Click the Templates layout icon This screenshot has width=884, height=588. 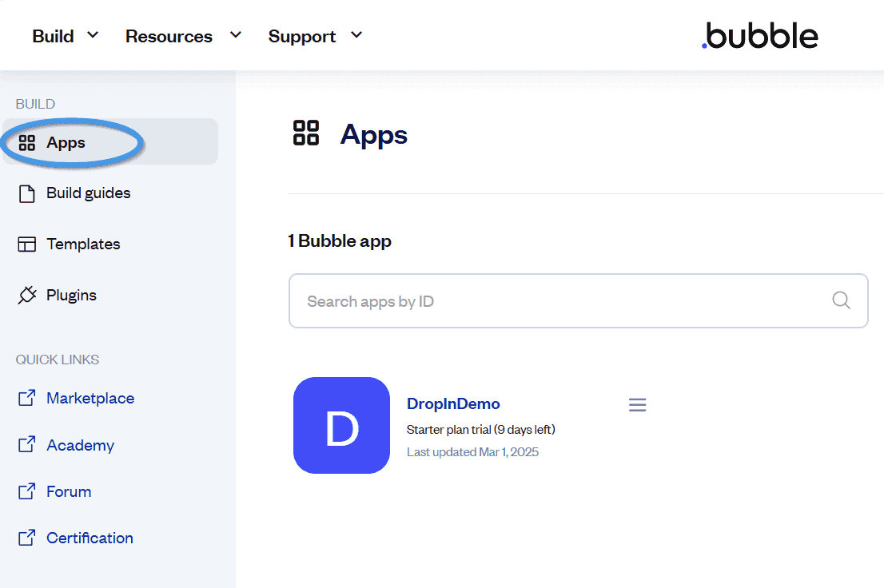pyautogui.click(x=26, y=244)
